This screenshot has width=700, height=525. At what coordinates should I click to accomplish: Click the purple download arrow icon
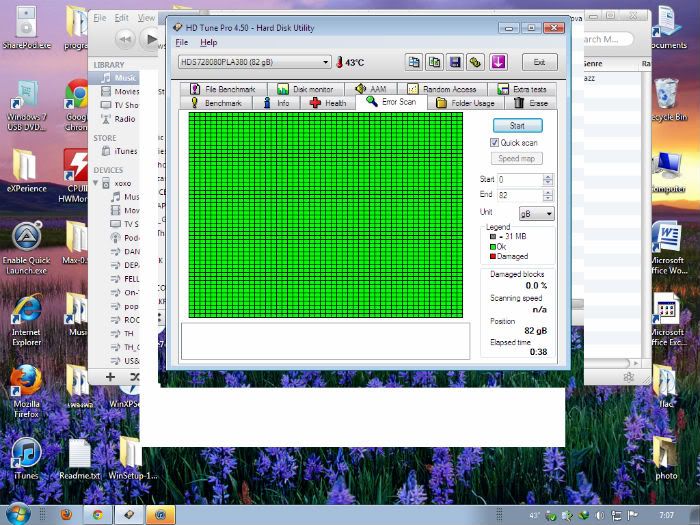(498, 62)
